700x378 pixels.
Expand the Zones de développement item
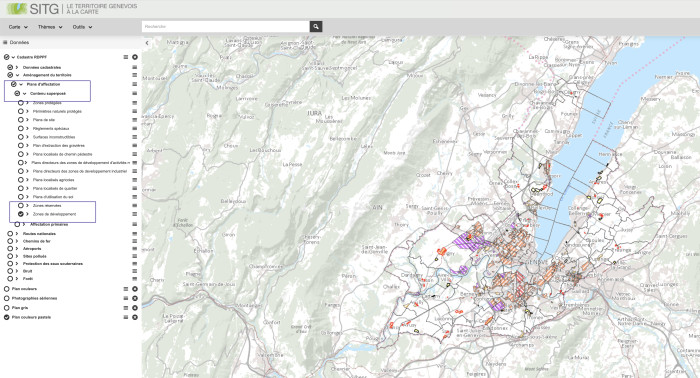coord(27,214)
